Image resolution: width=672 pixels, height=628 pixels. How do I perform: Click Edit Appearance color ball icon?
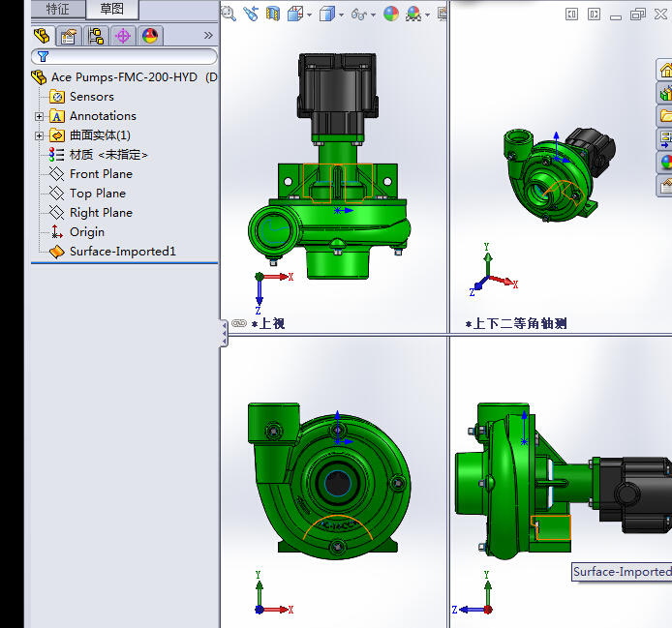coord(391,14)
